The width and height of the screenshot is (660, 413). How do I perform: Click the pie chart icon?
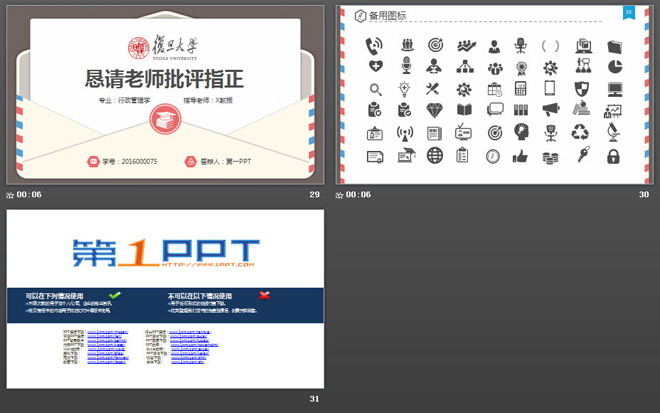pos(615,66)
